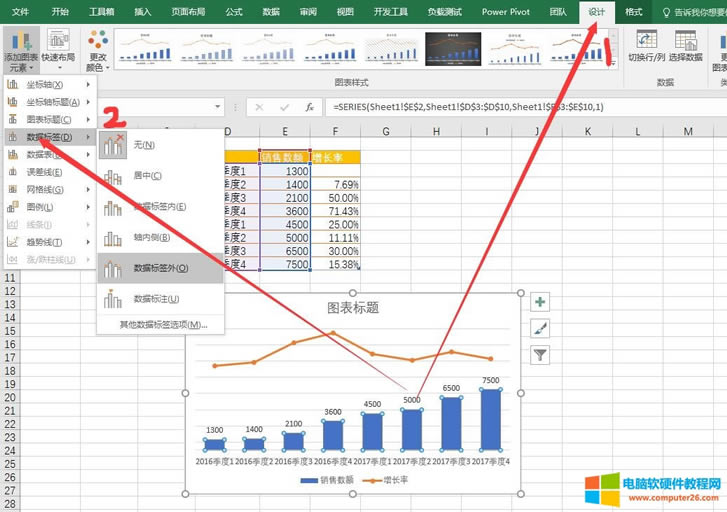The image size is (727, 512).
Task: Click the 选择数据 (Select Data) icon
Action: click(x=686, y=42)
